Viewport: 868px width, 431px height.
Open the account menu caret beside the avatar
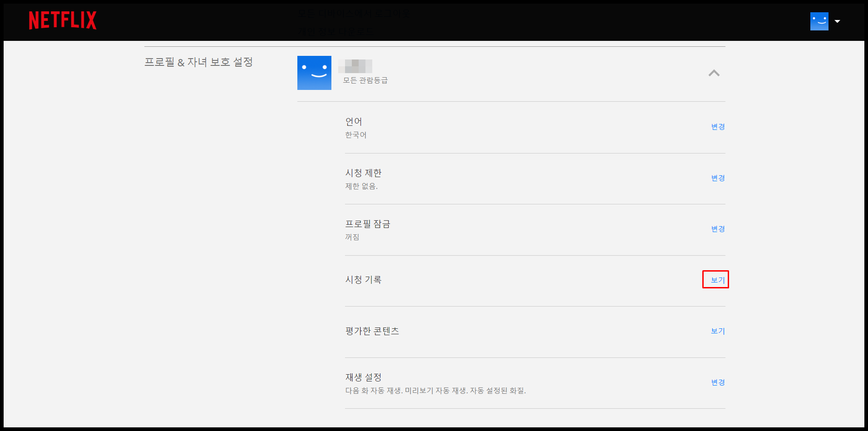click(838, 21)
